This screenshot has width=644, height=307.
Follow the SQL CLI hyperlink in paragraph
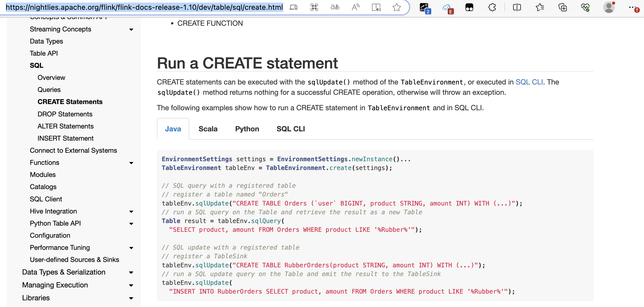(x=529, y=82)
